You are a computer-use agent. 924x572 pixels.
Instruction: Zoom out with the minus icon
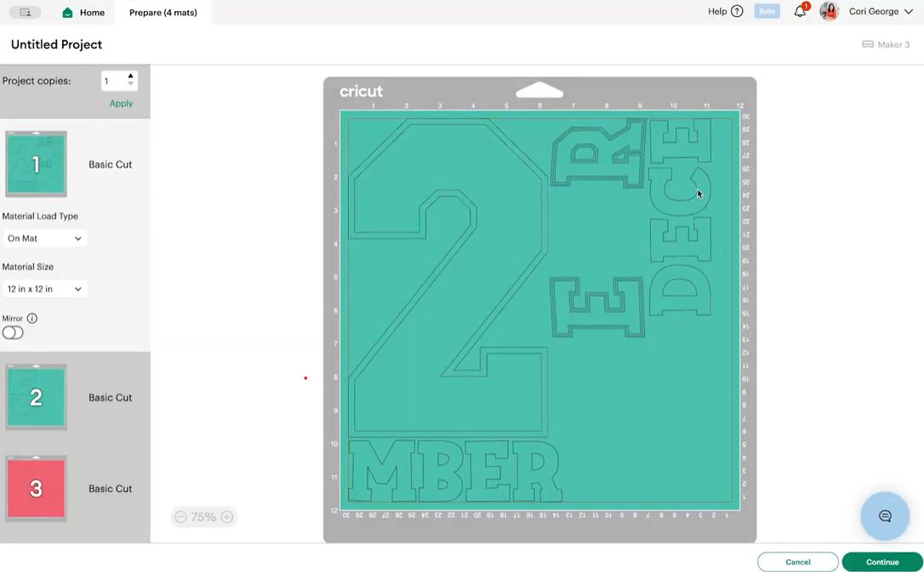pos(180,517)
